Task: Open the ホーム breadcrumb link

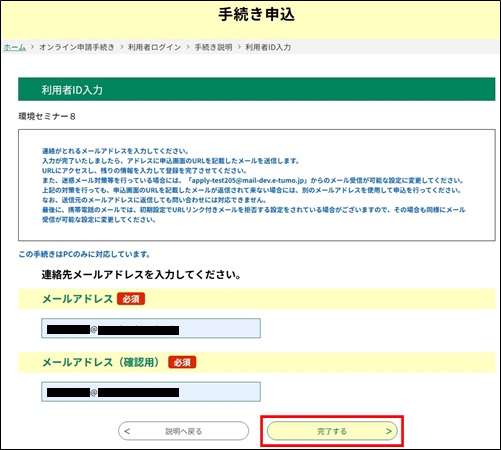Action: tap(15, 47)
